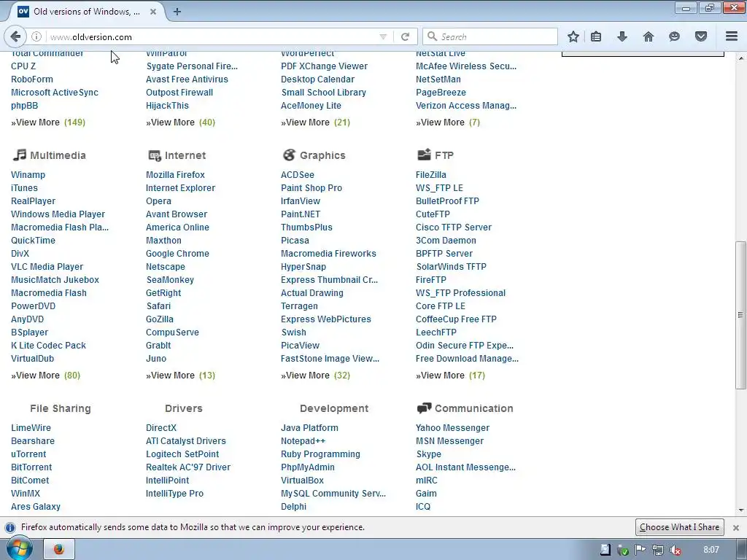Open the LimeWire link
The width and height of the screenshot is (747, 560).
tap(31, 427)
